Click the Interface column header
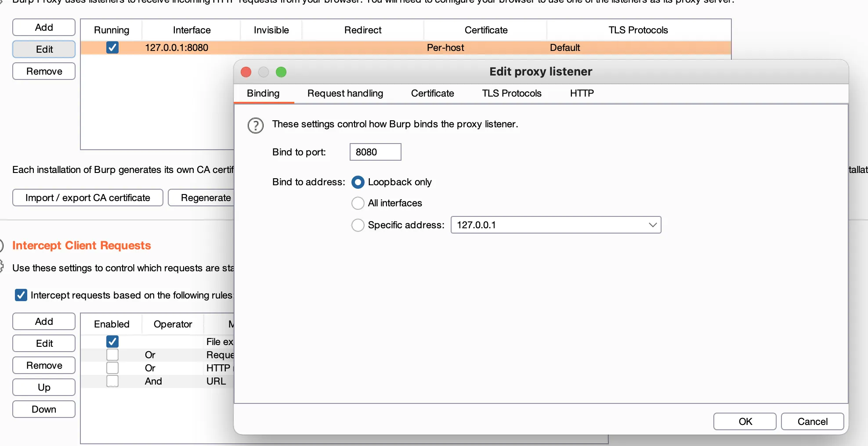 pyautogui.click(x=192, y=30)
